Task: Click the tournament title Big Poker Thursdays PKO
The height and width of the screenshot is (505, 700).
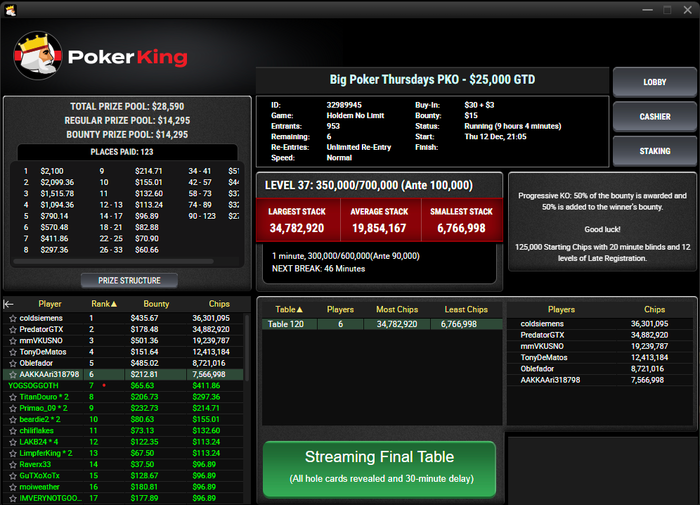Action: [x=432, y=79]
